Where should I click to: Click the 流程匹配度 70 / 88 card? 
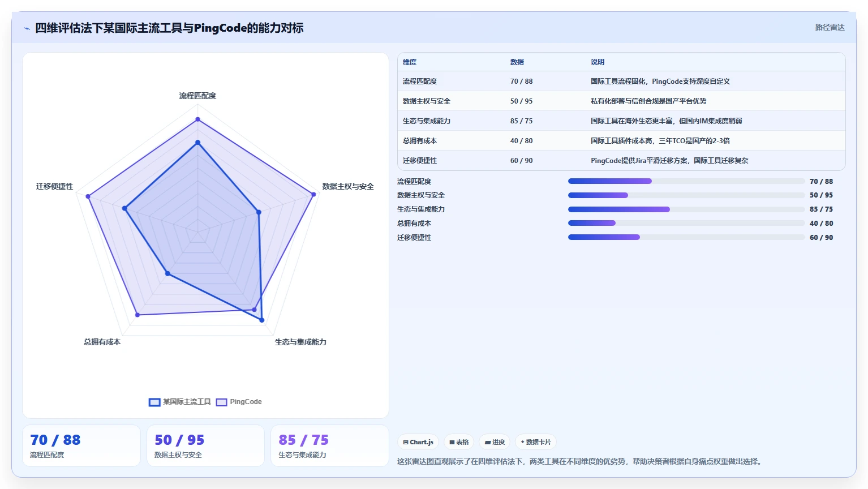click(81, 446)
